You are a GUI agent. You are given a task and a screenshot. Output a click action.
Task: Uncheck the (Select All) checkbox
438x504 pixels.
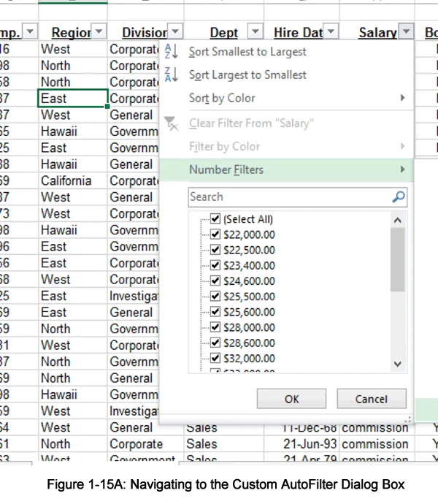click(215, 219)
